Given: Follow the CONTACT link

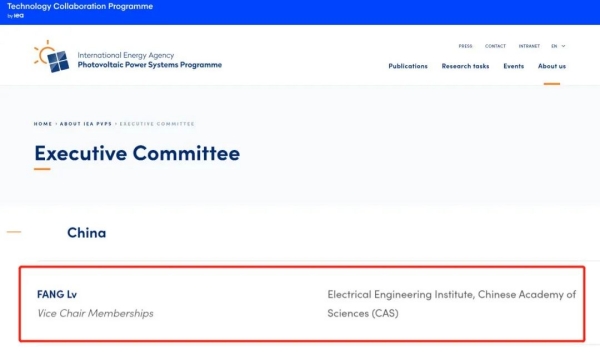Looking at the screenshot, I should pyautogui.click(x=495, y=46).
